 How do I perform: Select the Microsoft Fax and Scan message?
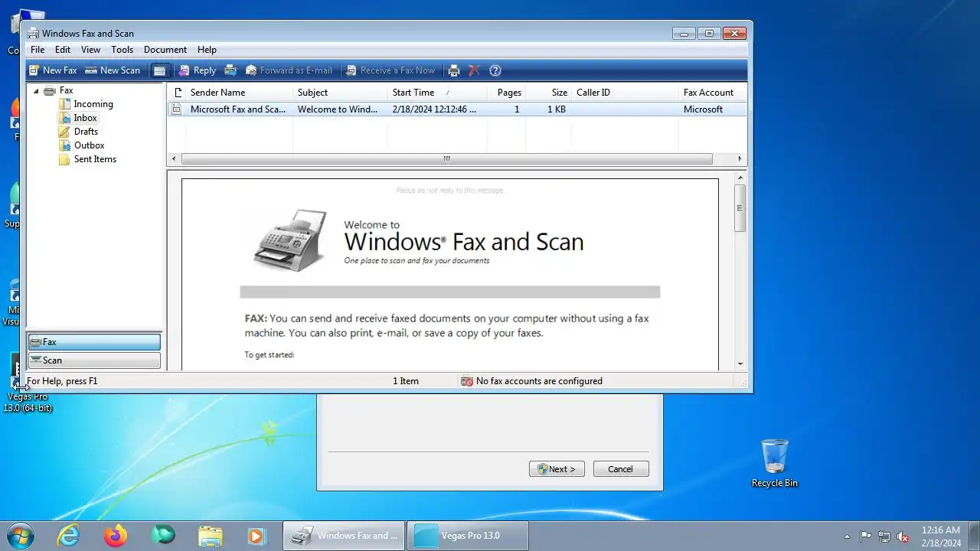coord(456,109)
